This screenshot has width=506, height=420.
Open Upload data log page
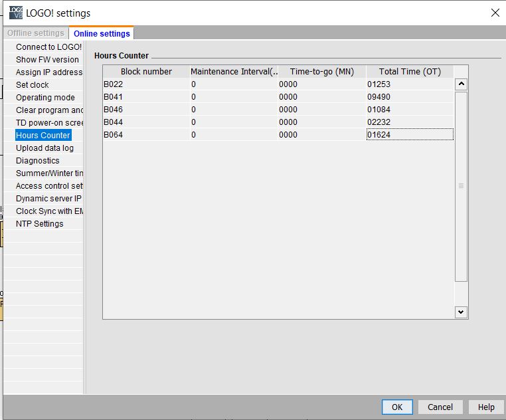pos(45,148)
